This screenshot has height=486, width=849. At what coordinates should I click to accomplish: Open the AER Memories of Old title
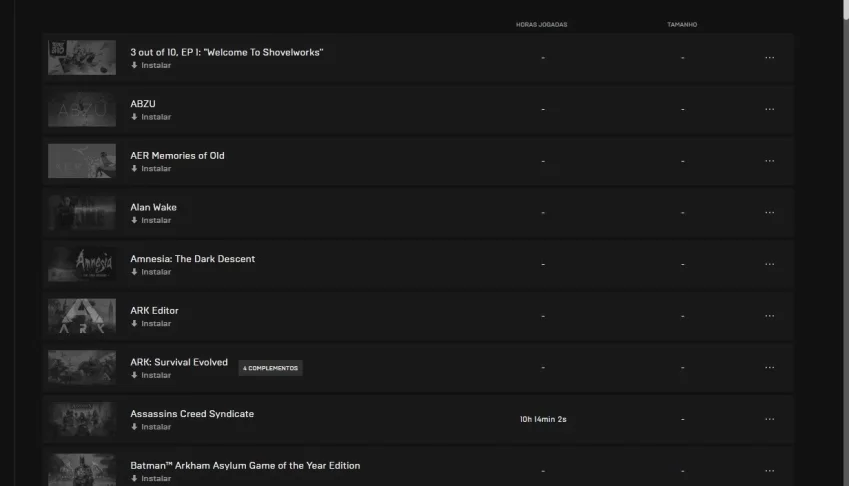pyautogui.click(x=177, y=155)
